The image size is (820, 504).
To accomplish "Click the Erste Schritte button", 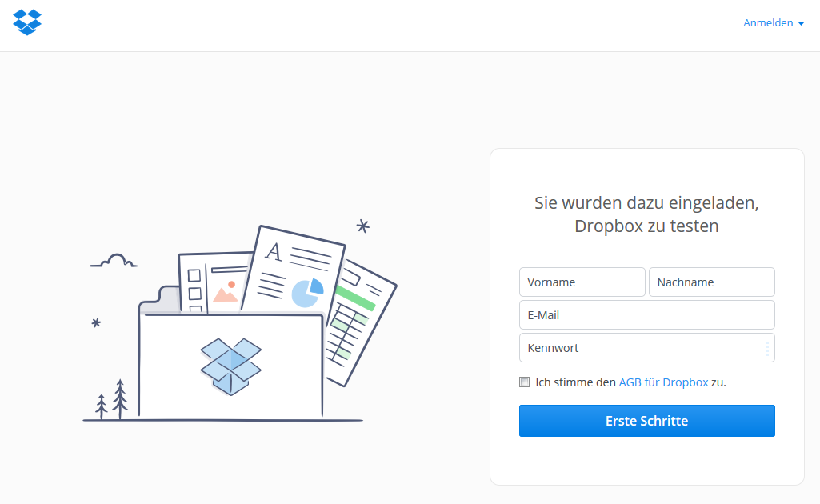I will 647,421.
